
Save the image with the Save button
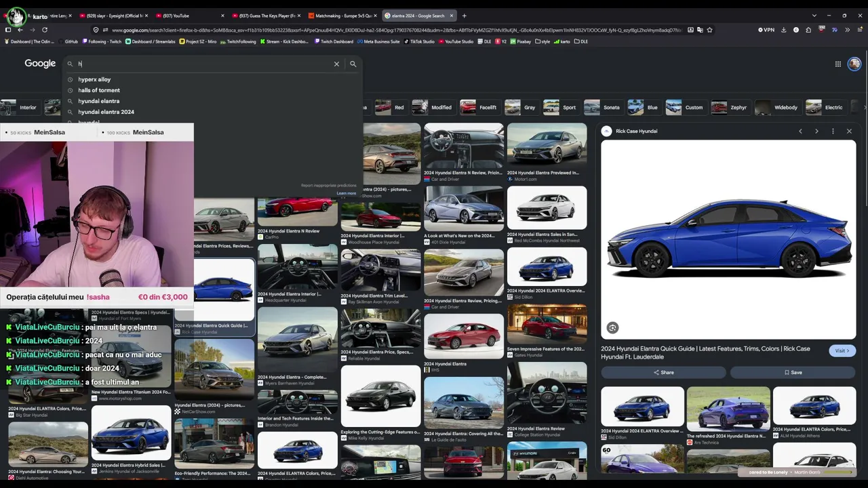793,372
